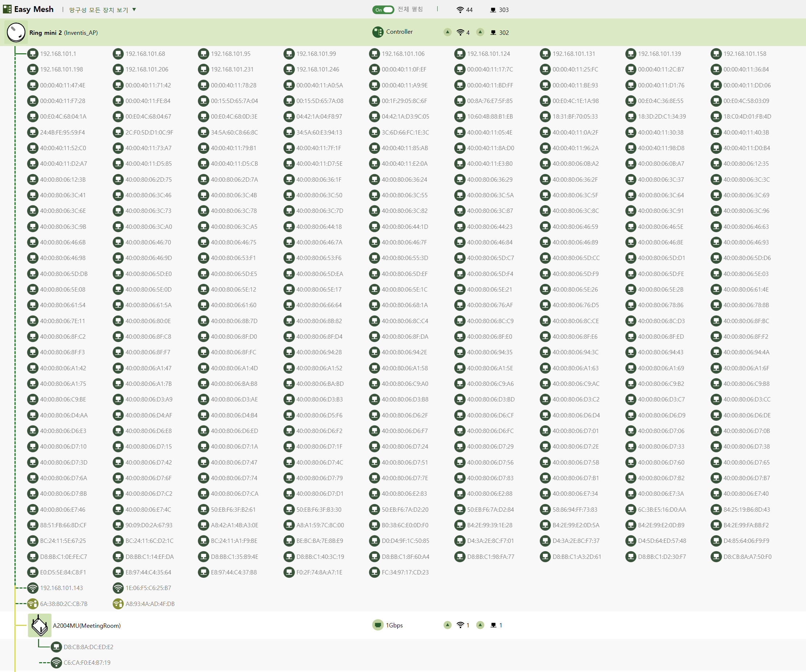Select device C6:CA:F0:E4:B7:19 text
This screenshot has height=672, width=806.
click(x=87, y=663)
